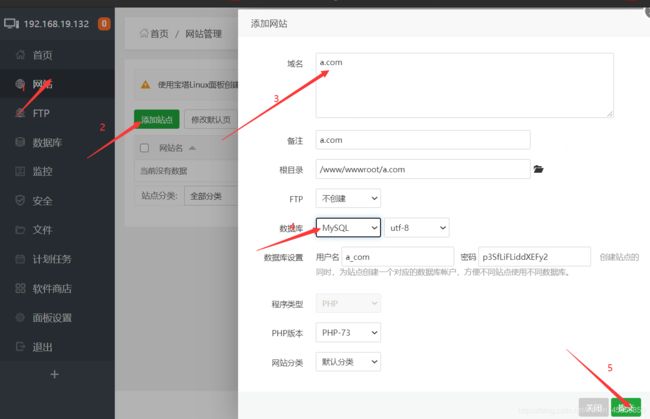Click the green 添加站点 button
Screen dimensions: 650x419
click(157, 119)
